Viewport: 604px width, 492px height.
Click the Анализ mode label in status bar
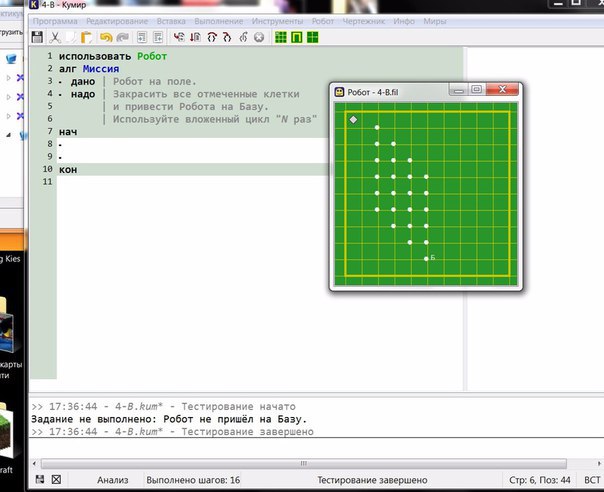[112, 481]
